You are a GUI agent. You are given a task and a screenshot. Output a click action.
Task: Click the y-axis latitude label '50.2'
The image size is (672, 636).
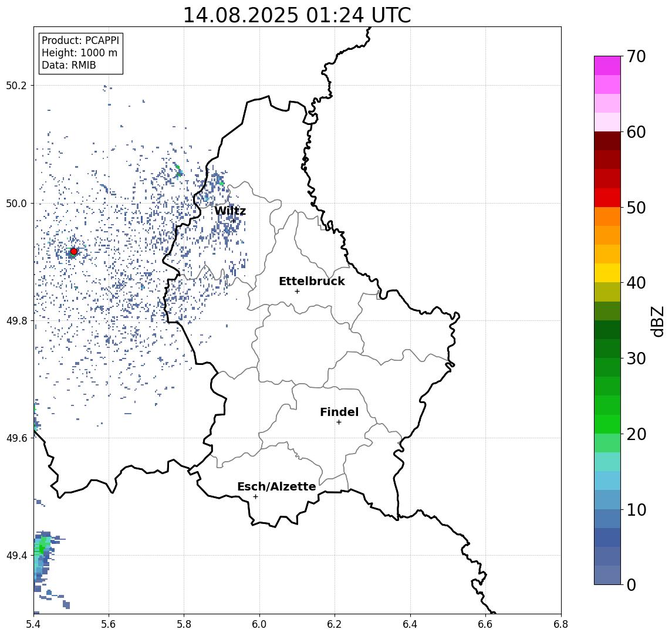pyautogui.click(x=16, y=85)
